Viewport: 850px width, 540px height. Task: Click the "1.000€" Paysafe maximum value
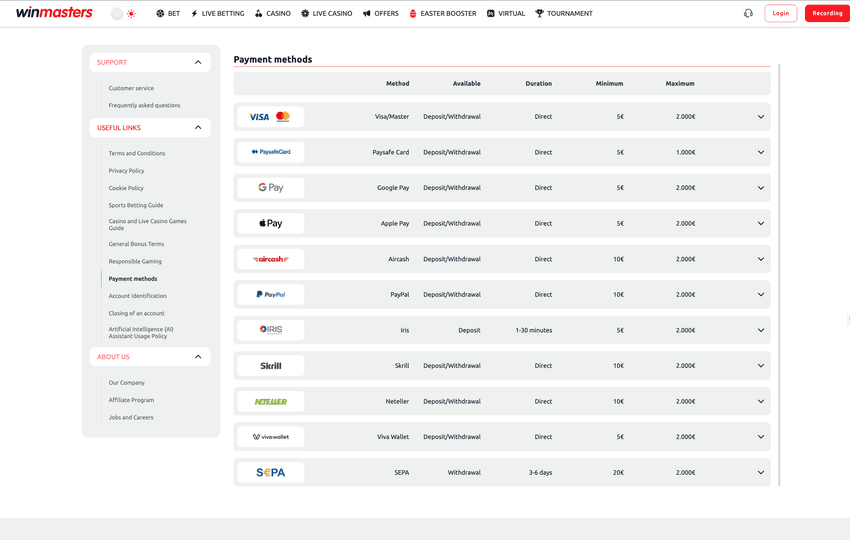coord(685,152)
